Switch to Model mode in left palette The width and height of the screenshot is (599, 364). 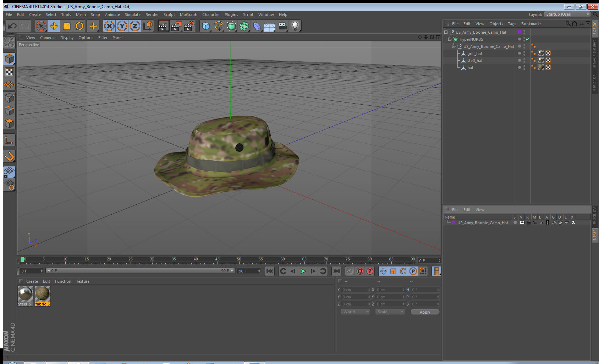9,59
